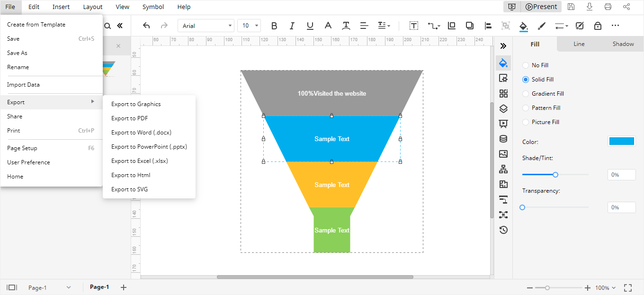
Task: Choose Gradient Fill radio button
Action: [x=526, y=94]
